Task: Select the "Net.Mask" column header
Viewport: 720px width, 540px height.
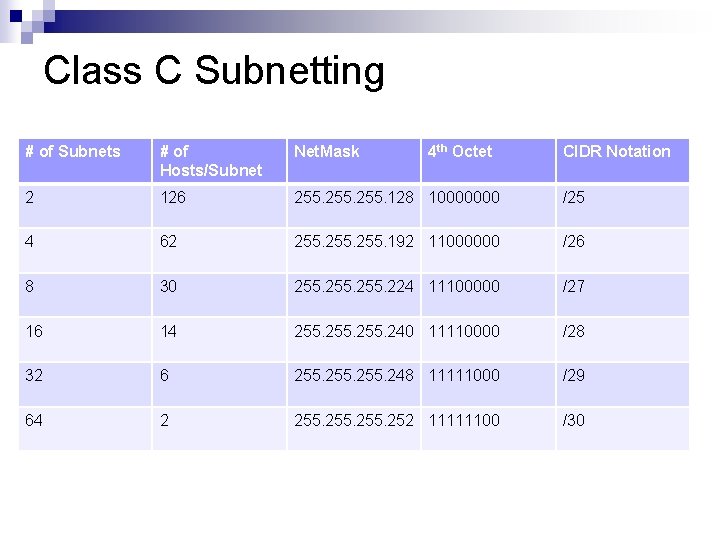Action: 327,152
